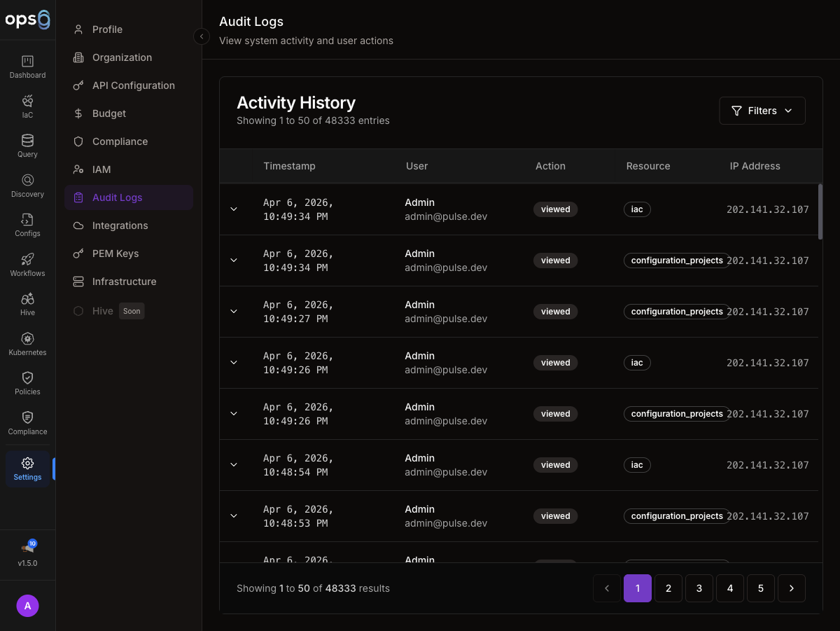Expand the first audit log row
Image resolution: width=840 pixels, height=631 pixels.
pos(234,209)
